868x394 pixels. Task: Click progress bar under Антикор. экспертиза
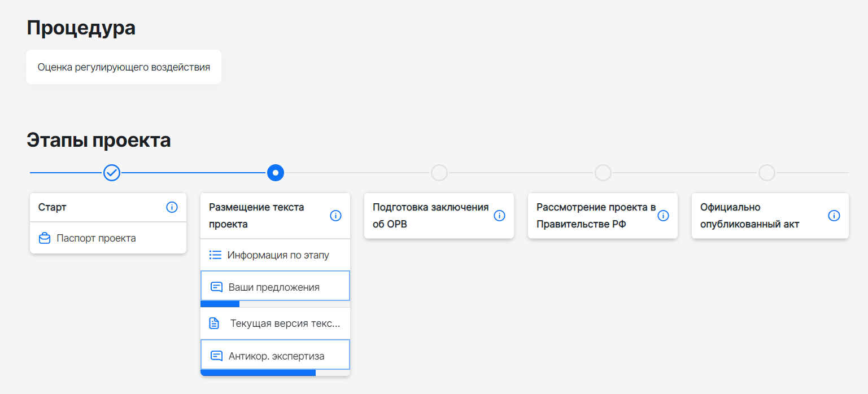click(275, 373)
